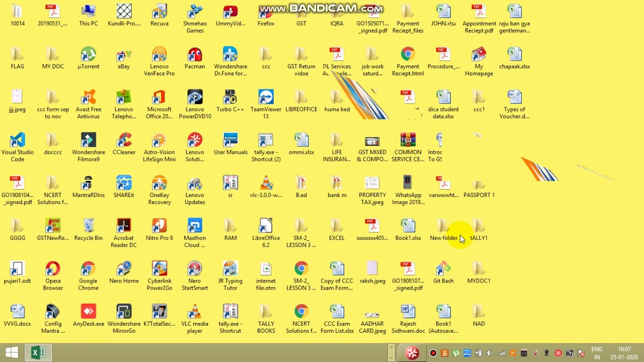Launch Cyberlink Power2Go
Screen dimensions: 644x362
coord(159,276)
